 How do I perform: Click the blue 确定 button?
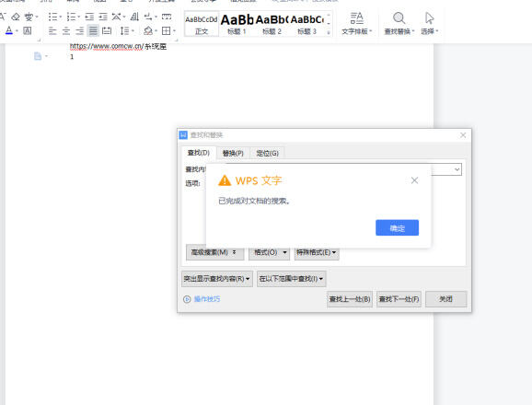[397, 228]
